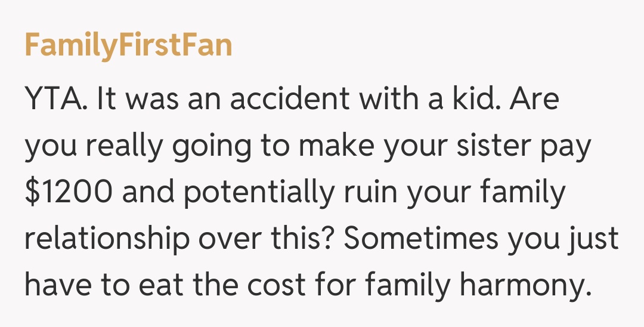644x327 pixels.
Task: Open the FamilyFirstFan user profile
Action: (128, 45)
